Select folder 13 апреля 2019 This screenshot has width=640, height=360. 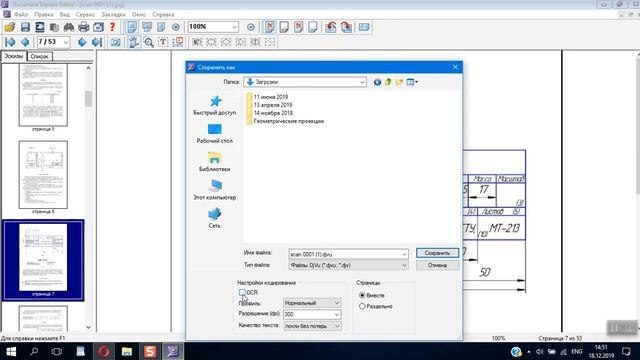[x=269, y=105]
